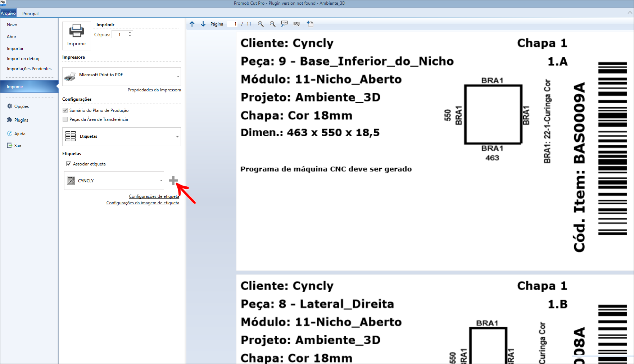Open Configurações da imagem de etiqueta link
This screenshot has width=634, height=364.
pyautogui.click(x=143, y=203)
